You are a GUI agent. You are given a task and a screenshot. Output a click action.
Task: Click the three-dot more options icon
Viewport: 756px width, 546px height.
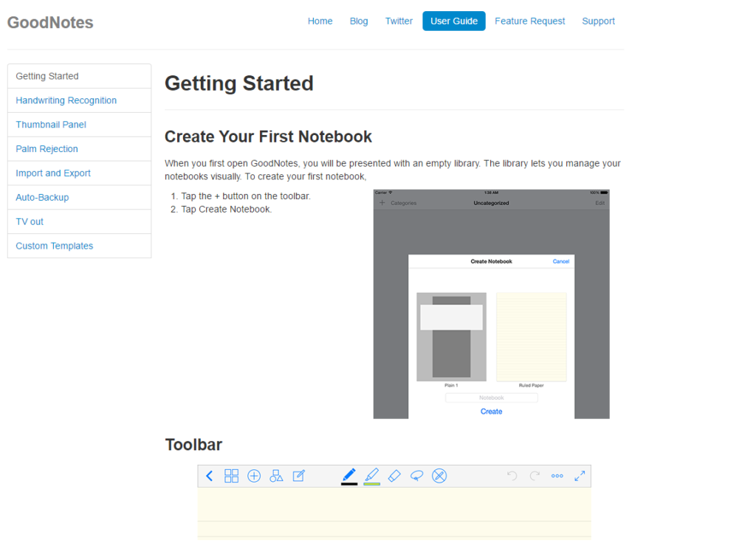pos(557,476)
